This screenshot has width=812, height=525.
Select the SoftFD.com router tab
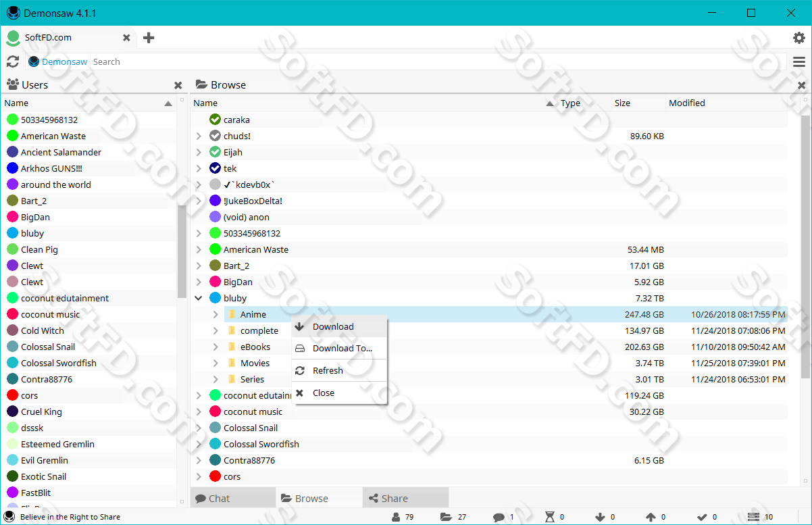[68, 38]
